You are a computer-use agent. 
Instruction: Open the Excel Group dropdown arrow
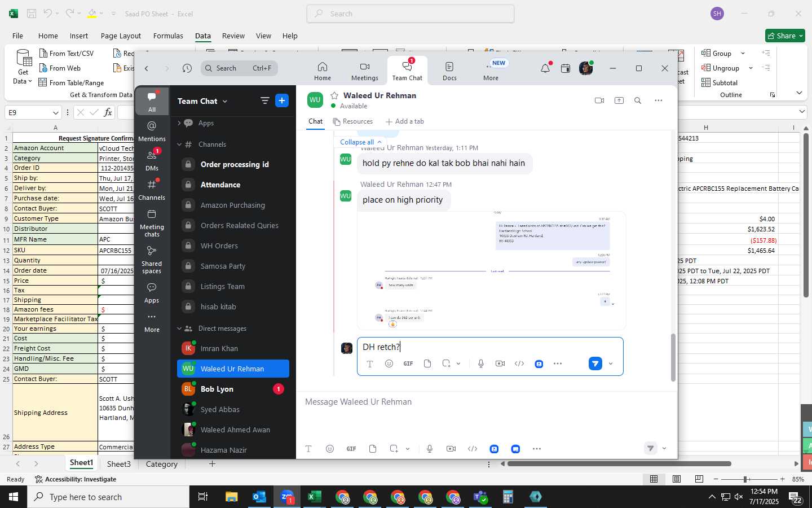point(743,54)
